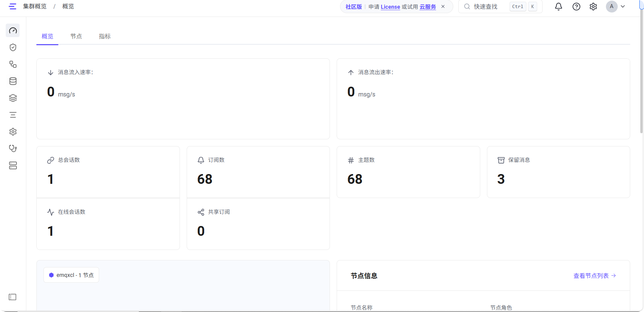Open 查看节点列表 to view node list
644x312 pixels.
coord(591,276)
